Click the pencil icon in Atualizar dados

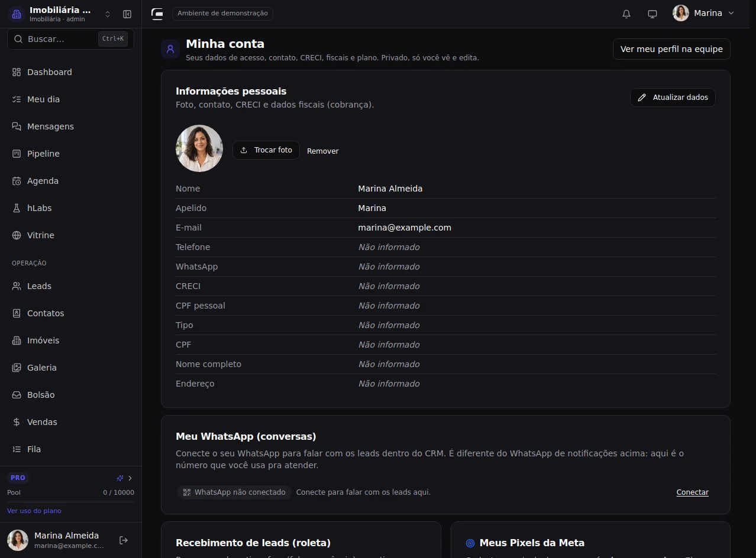pos(642,98)
